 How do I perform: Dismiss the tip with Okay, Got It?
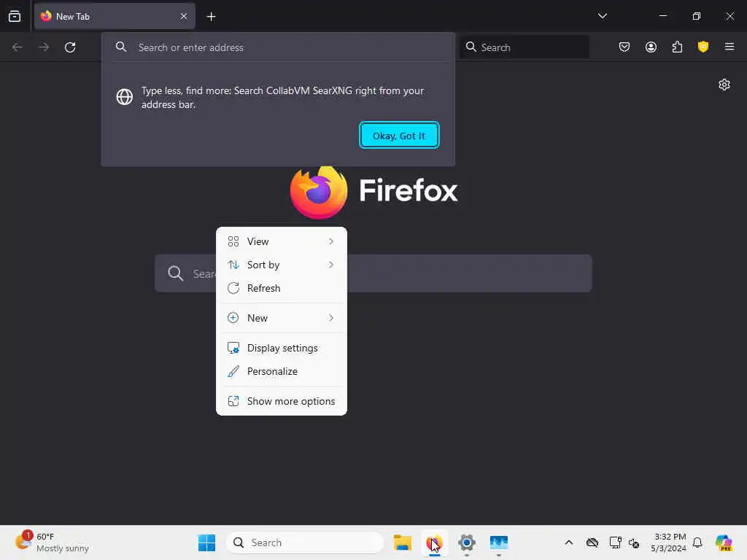point(399,136)
